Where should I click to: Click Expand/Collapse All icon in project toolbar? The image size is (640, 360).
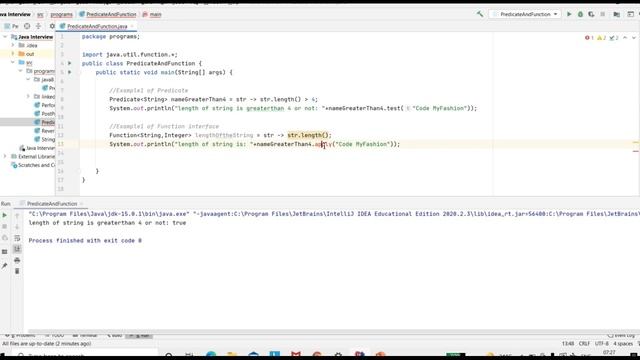[38, 26]
